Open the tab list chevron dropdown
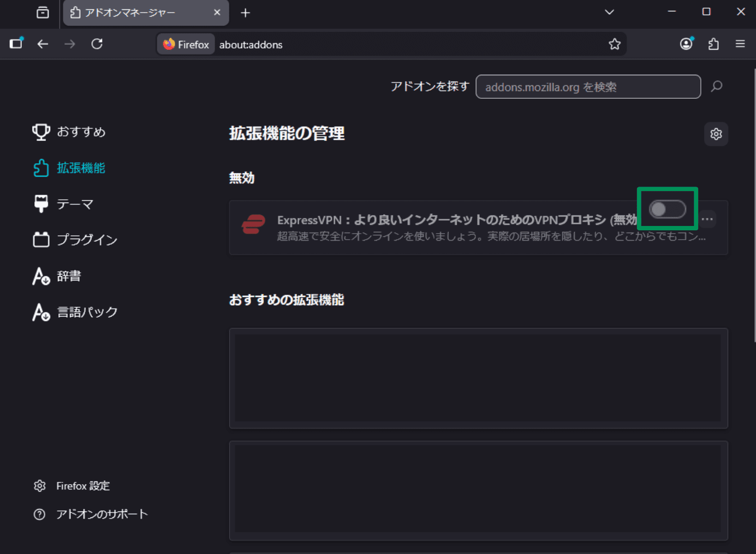Image resolution: width=756 pixels, height=554 pixels. coord(609,12)
